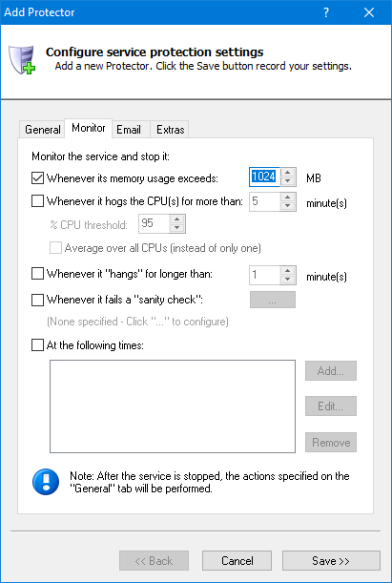Screen dimensions: 392x583
Task: Switch to the General tab
Action: [42, 130]
